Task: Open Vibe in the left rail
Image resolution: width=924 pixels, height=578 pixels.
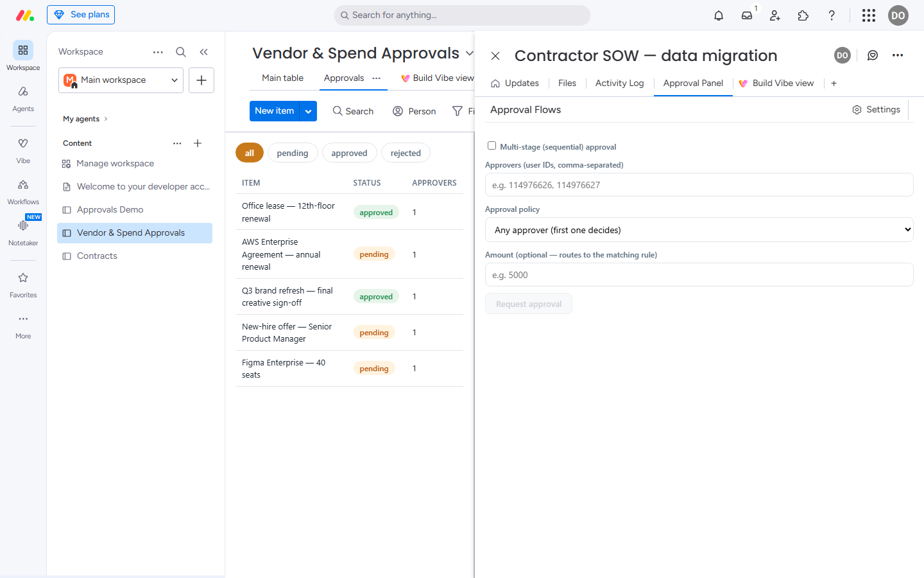Action: click(23, 150)
